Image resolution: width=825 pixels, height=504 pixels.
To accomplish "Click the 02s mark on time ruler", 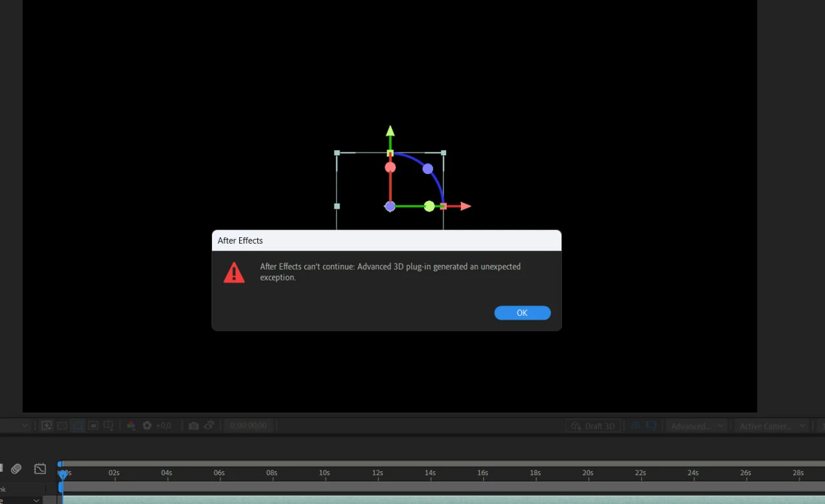I will pos(114,473).
